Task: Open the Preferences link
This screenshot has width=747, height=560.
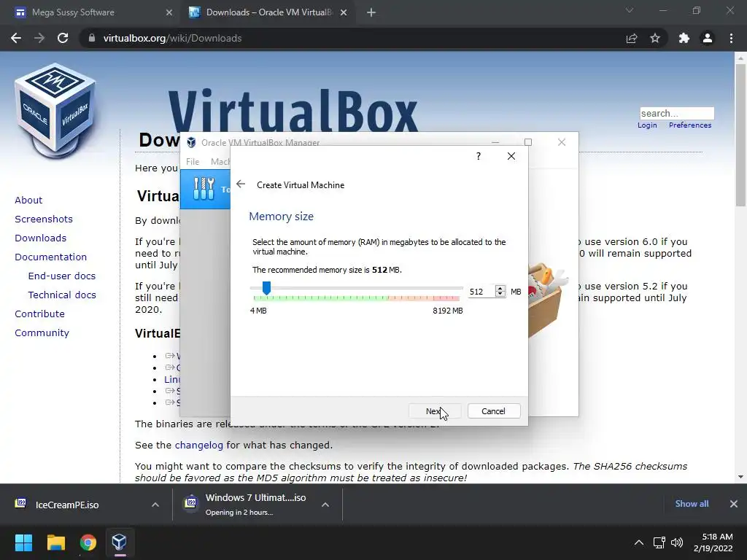Action: pos(690,125)
